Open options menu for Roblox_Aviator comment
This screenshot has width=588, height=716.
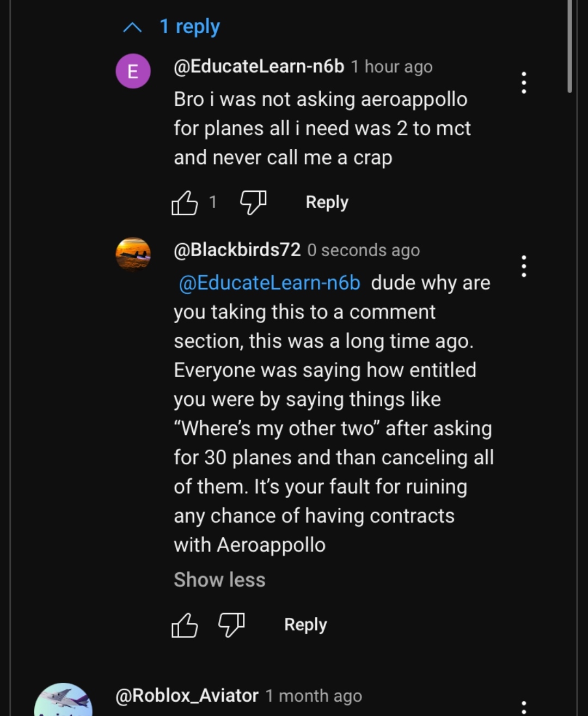[x=524, y=707]
